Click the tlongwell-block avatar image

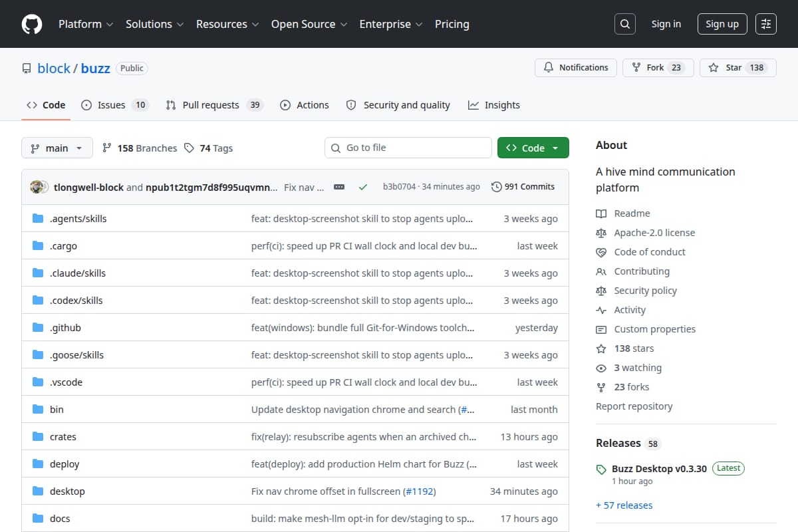[37, 187]
